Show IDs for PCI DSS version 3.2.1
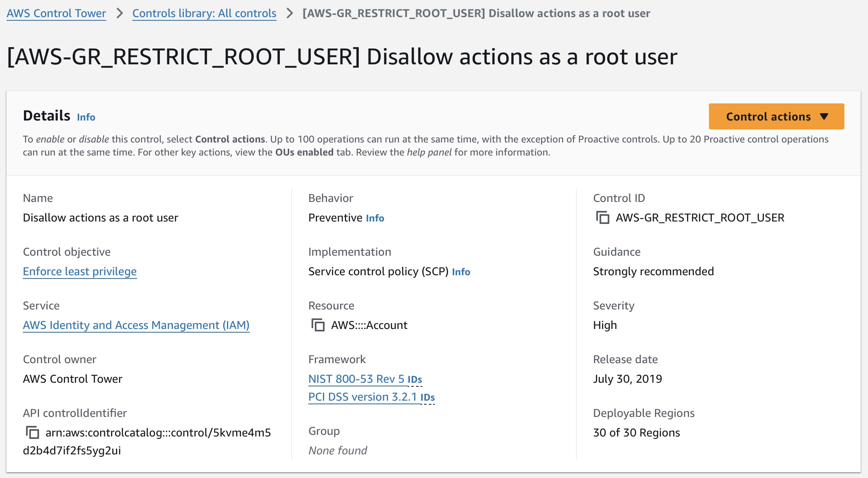This screenshot has height=478, width=868. click(427, 398)
